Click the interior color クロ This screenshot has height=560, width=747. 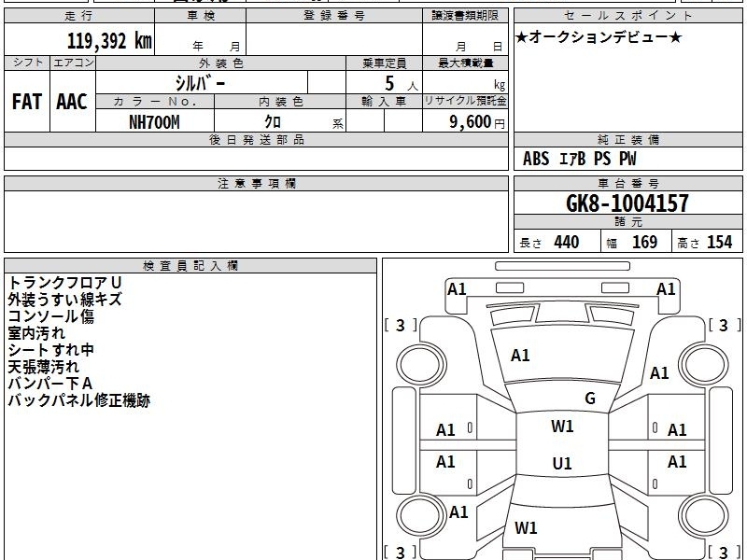273,122
